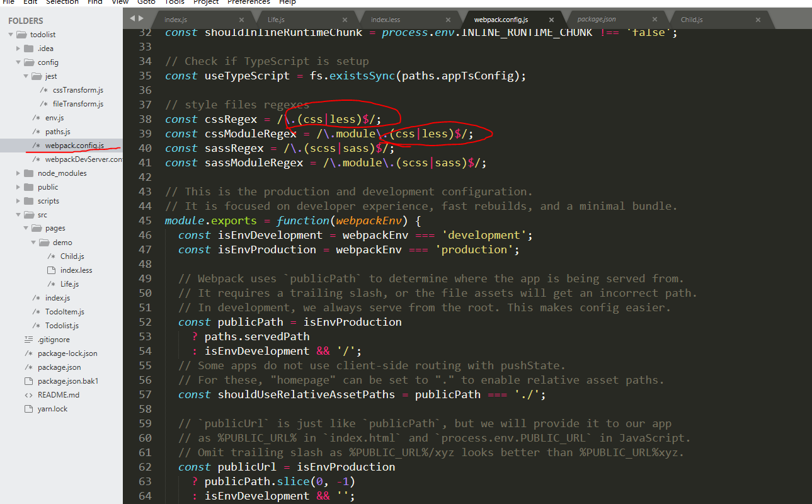Select the node_modules folder name

(62, 173)
